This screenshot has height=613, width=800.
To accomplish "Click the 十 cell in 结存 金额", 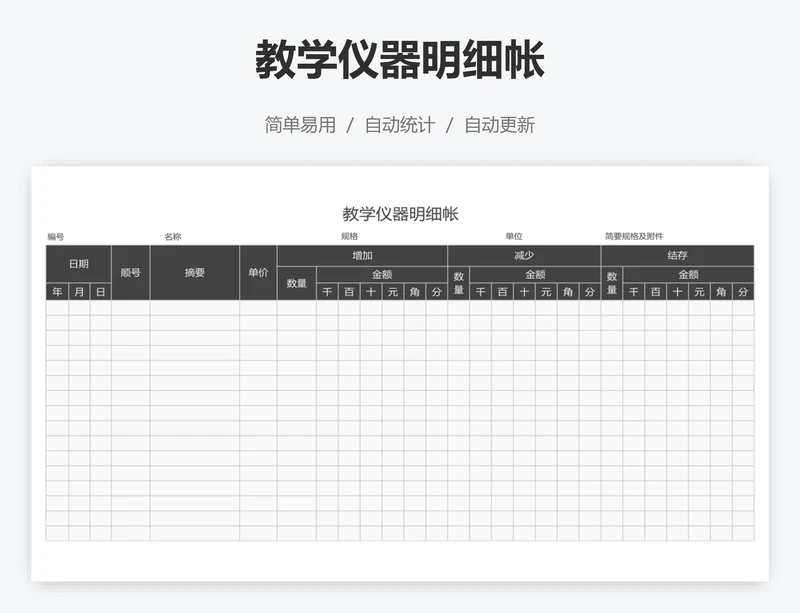I will [x=678, y=291].
